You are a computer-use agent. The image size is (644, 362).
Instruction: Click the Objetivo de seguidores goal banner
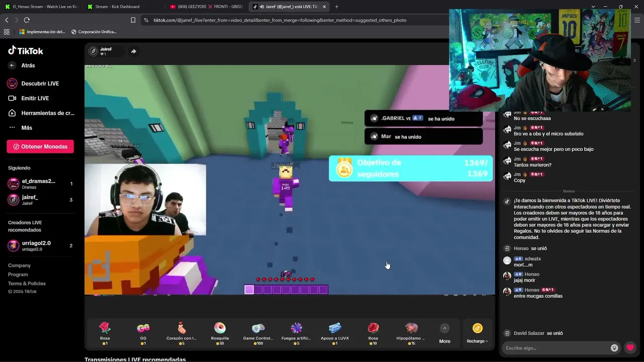point(411,168)
